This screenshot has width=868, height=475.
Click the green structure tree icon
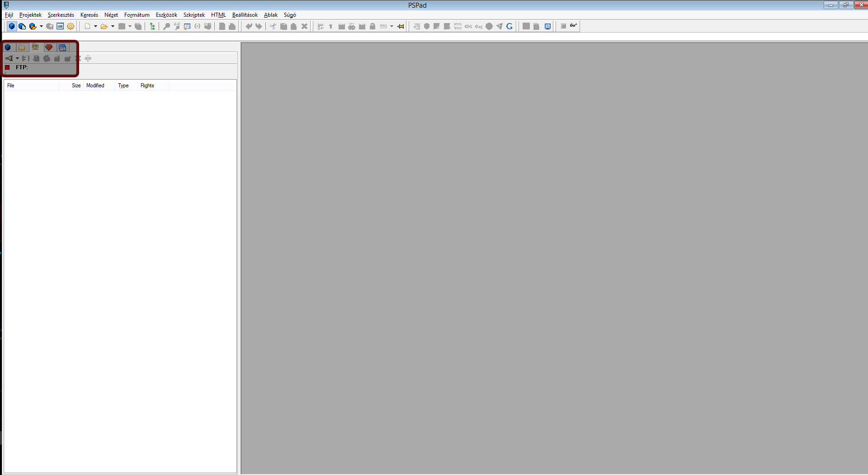click(x=152, y=26)
